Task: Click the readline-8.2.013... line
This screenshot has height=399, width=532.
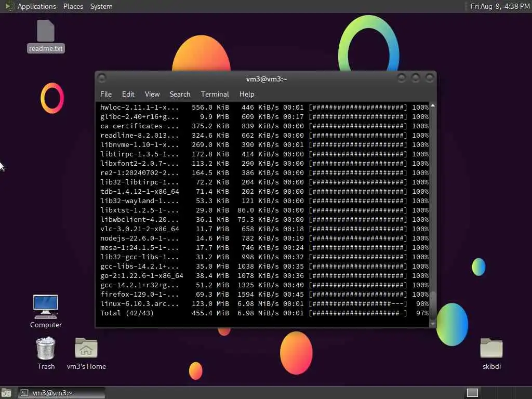Action: [x=264, y=136]
